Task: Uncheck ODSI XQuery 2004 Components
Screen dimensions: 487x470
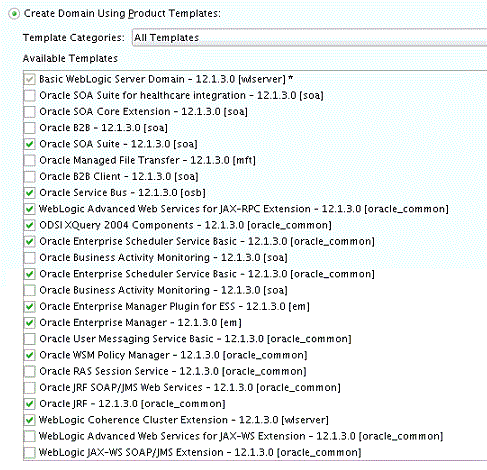Action: click(30, 225)
